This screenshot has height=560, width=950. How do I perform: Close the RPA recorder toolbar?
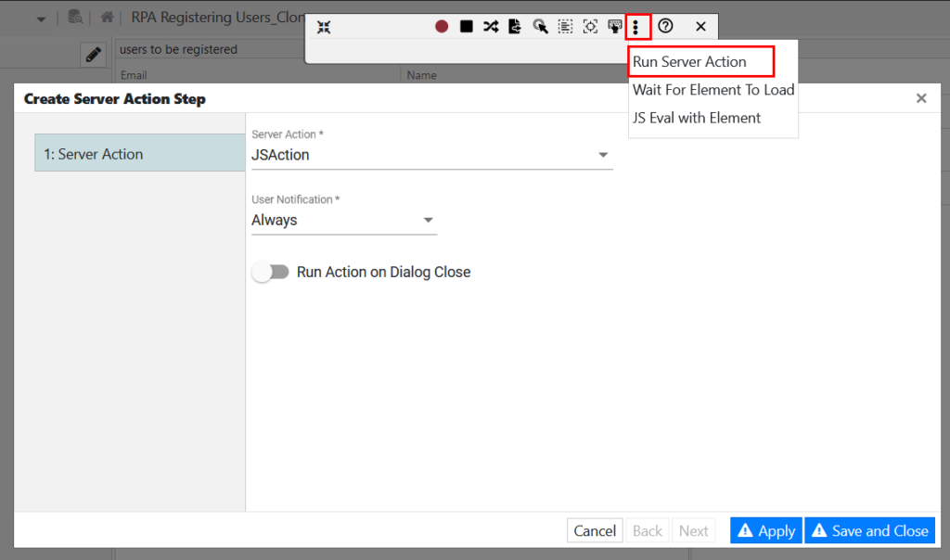pyautogui.click(x=701, y=27)
